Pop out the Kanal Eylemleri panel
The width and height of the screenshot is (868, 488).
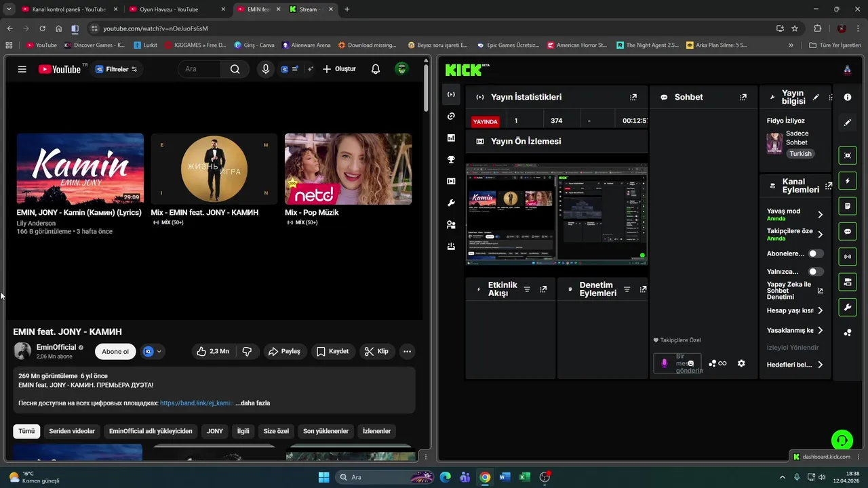(x=829, y=186)
